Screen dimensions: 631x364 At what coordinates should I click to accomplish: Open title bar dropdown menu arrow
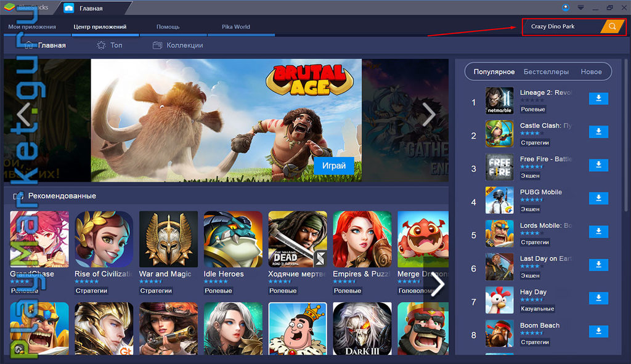click(x=580, y=7)
